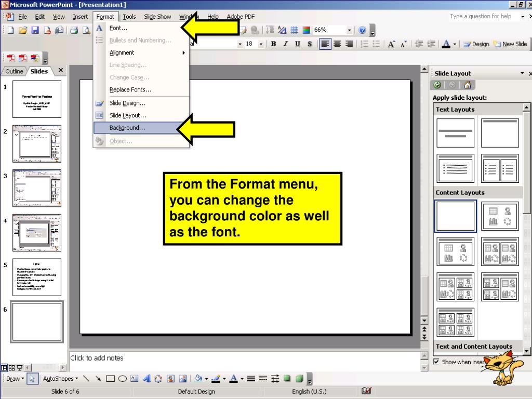Toggle text Shadow formatting

tap(310, 44)
